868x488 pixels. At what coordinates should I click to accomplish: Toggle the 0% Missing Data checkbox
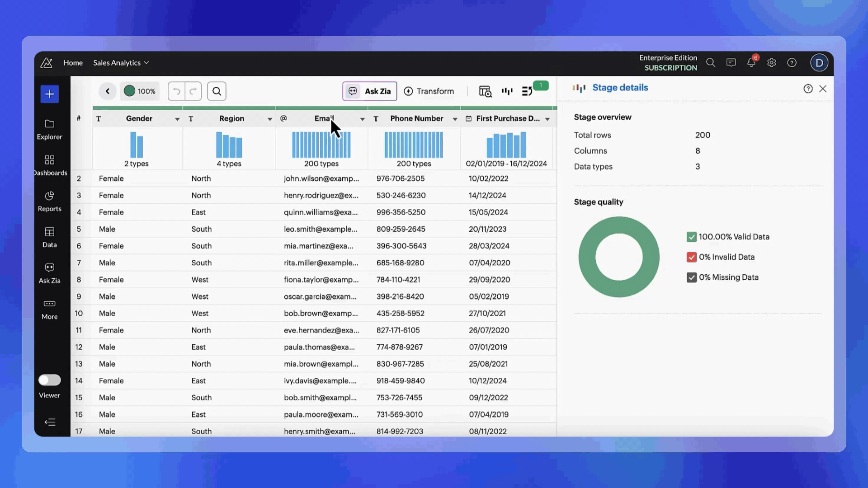[x=691, y=277]
